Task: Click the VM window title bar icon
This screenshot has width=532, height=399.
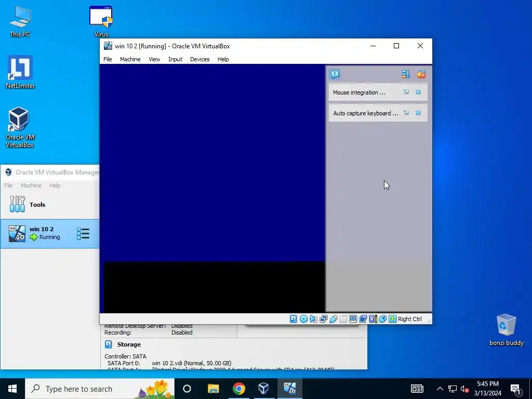Action: pyautogui.click(x=108, y=46)
